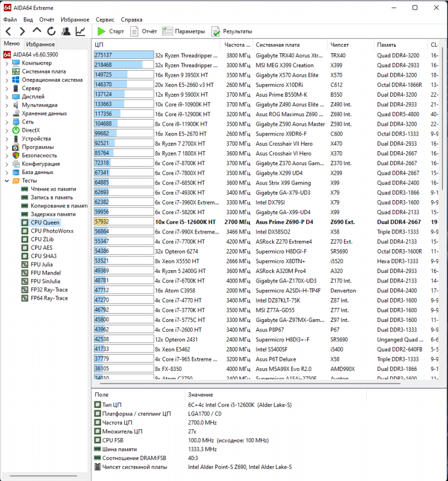Click the Back navigation arrow
Image resolution: width=448 pixels, height=481 pixels.
8,31
